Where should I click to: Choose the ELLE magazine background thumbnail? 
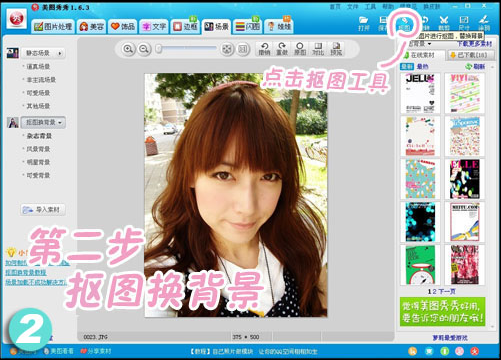click(x=464, y=179)
